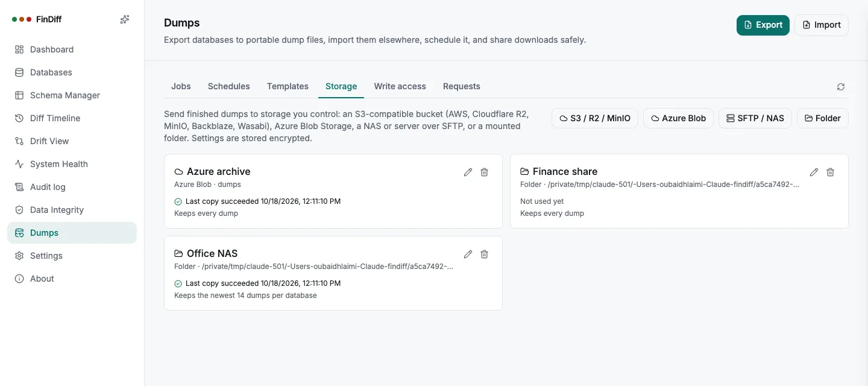Switch to the Schedules tab

pyautogui.click(x=228, y=86)
